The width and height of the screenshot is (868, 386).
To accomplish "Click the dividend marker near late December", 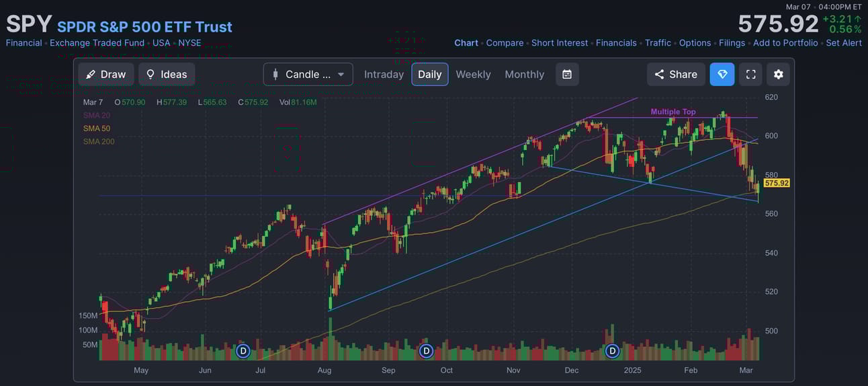I will (x=612, y=351).
